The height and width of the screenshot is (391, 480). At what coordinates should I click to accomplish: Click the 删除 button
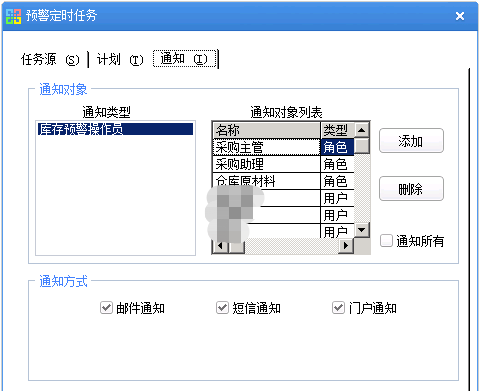(x=411, y=189)
